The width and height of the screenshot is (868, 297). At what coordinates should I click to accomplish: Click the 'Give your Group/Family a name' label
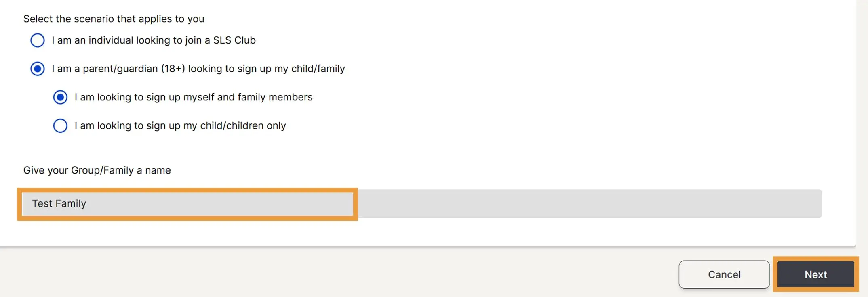point(97,170)
